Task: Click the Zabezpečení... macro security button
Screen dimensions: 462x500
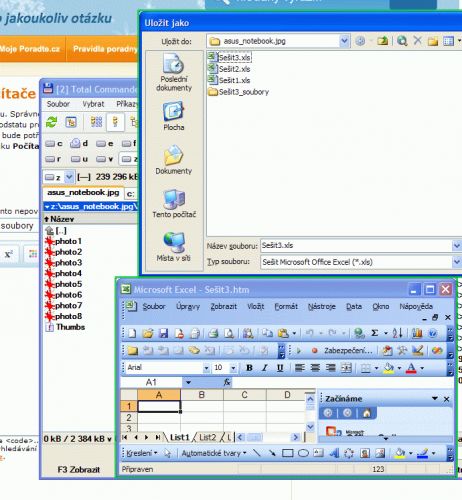Action: [348, 351]
